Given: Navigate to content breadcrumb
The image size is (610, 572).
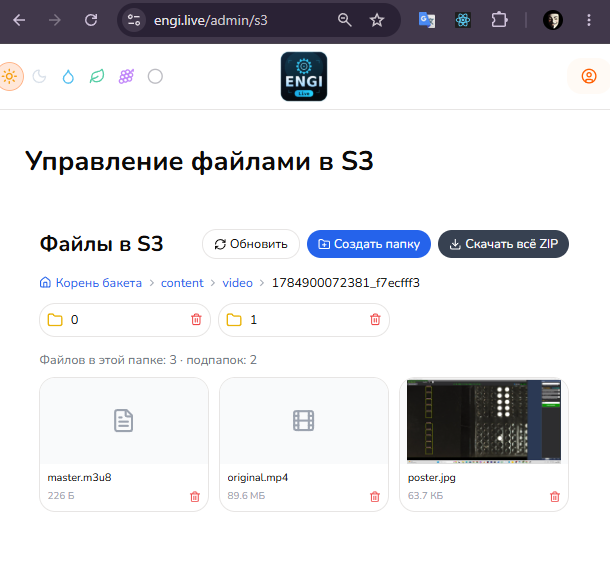Looking at the screenshot, I should [x=182, y=282].
